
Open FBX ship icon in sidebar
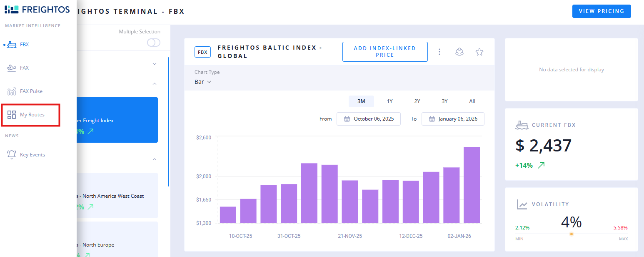click(x=12, y=44)
